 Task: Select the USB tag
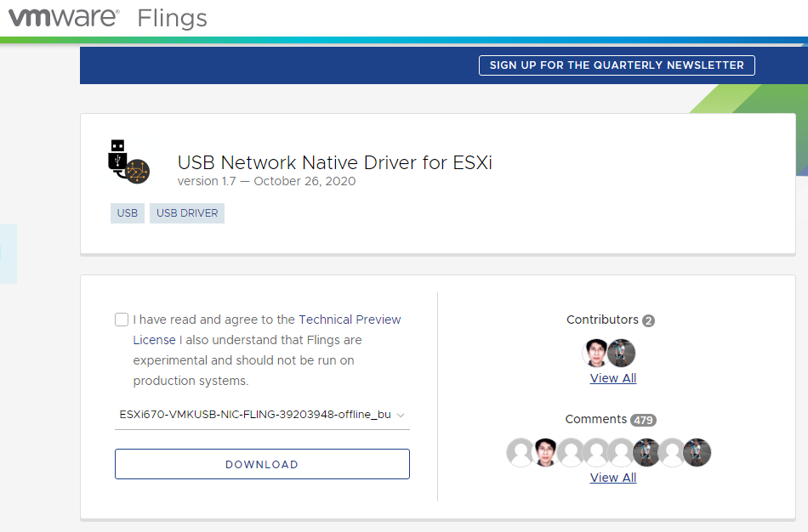(128, 213)
